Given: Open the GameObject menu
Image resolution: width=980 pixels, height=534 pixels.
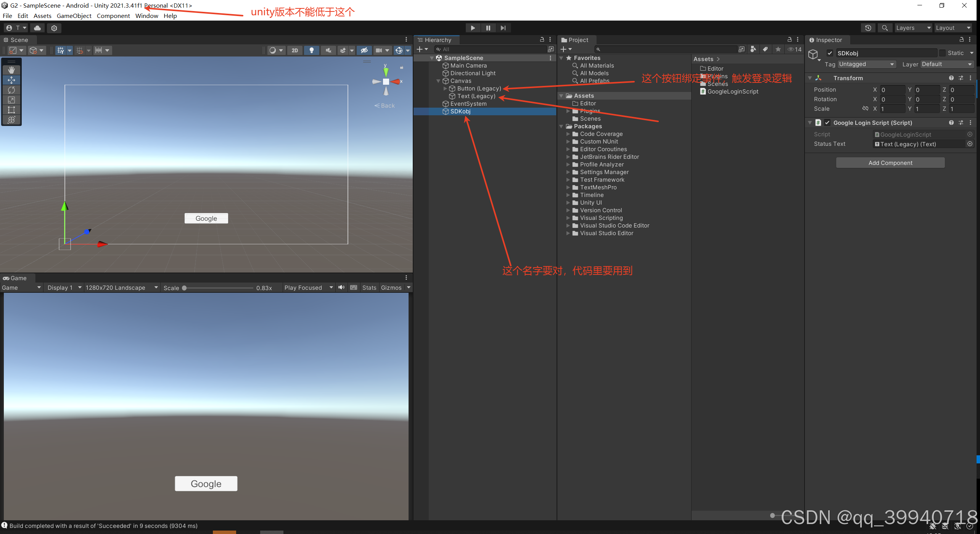Looking at the screenshot, I should (x=74, y=16).
